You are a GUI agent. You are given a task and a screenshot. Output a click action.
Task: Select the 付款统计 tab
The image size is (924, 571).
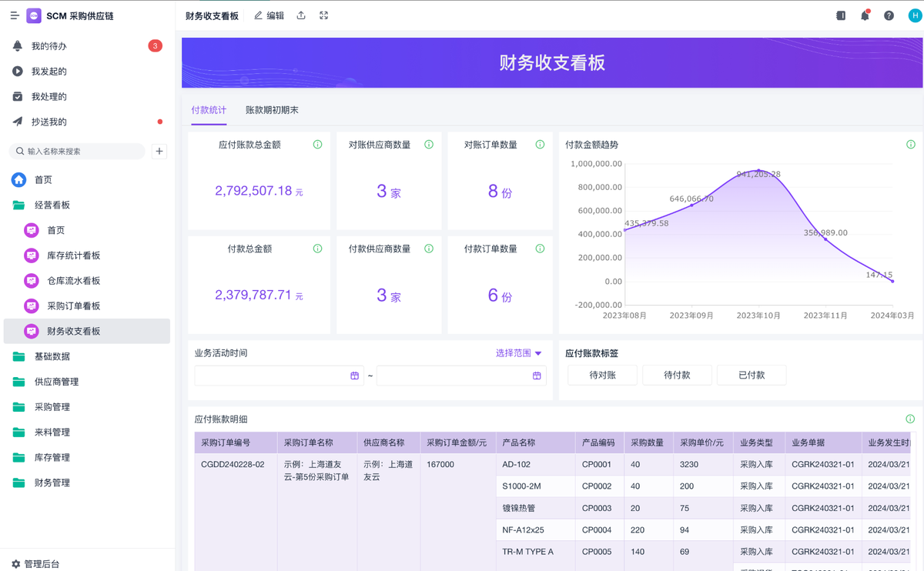[x=209, y=110]
